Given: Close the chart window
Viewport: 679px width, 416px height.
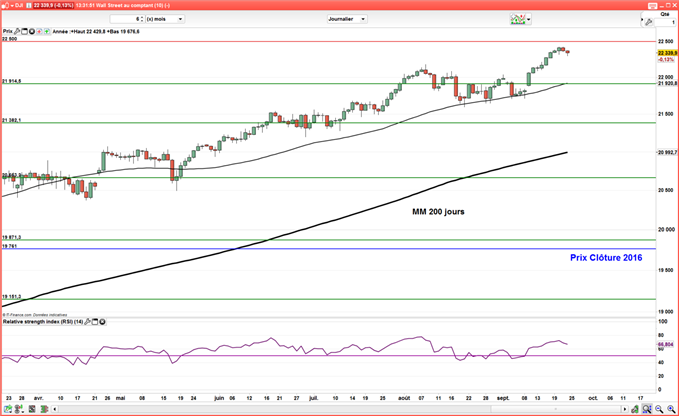Looking at the screenshot, I should pyautogui.click(x=674, y=5).
